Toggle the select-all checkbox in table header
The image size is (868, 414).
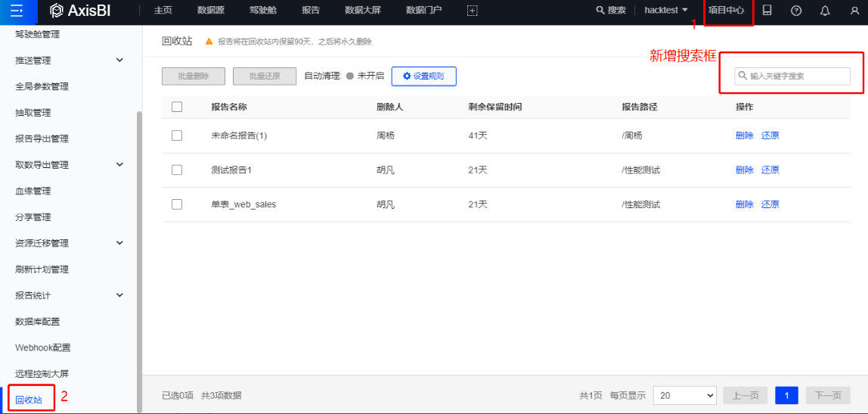177,107
